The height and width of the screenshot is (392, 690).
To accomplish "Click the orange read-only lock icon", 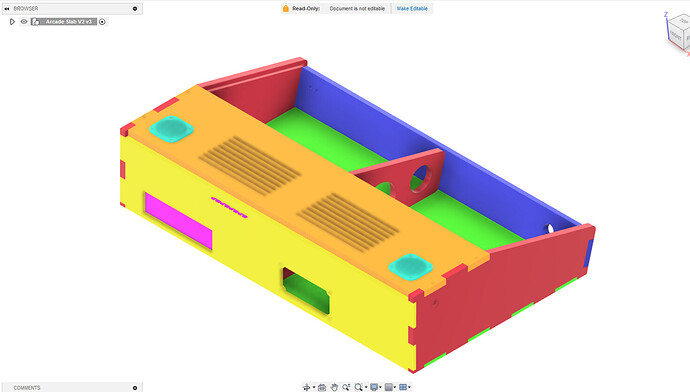I will [x=286, y=8].
